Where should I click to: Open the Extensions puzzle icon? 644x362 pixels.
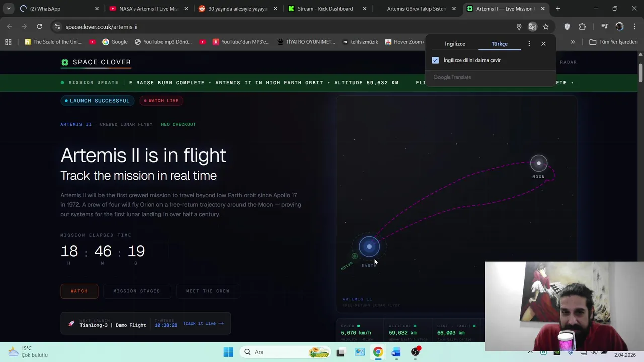click(582, 27)
